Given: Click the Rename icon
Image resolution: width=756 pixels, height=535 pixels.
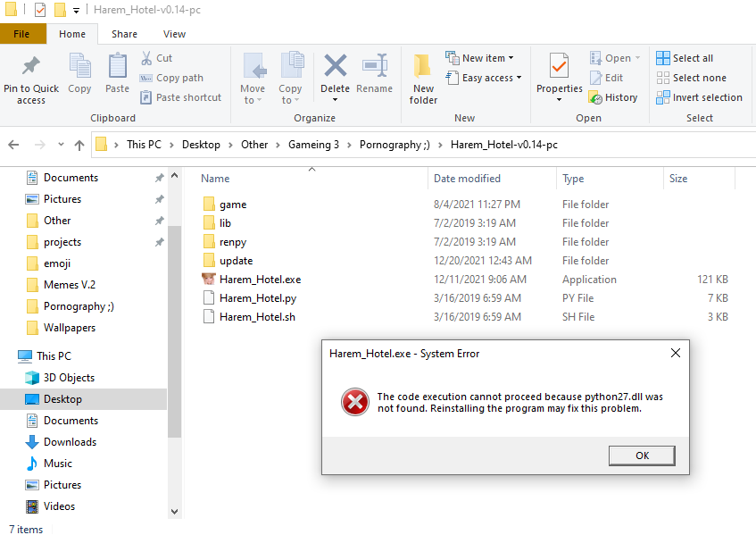Looking at the screenshot, I should click(375, 65).
